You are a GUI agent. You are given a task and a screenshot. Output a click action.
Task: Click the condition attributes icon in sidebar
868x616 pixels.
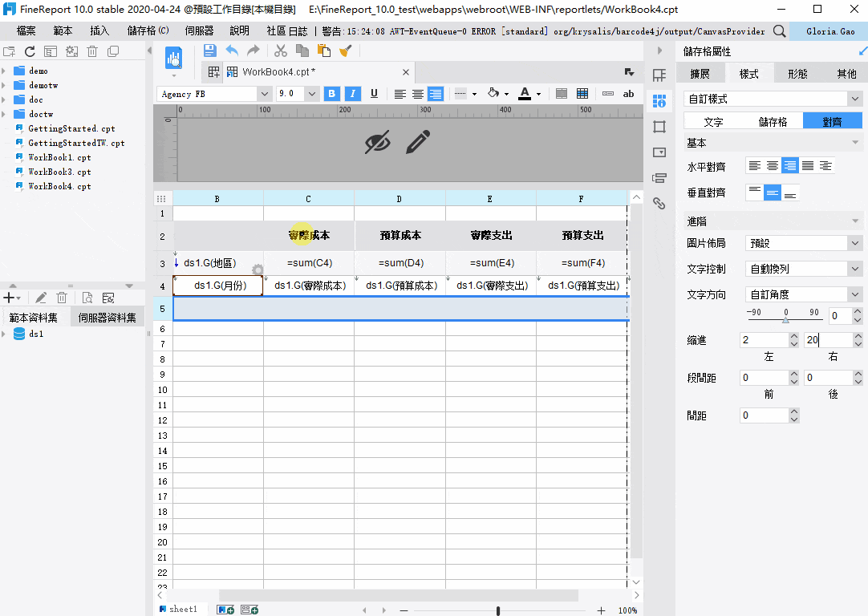coord(659,177)
